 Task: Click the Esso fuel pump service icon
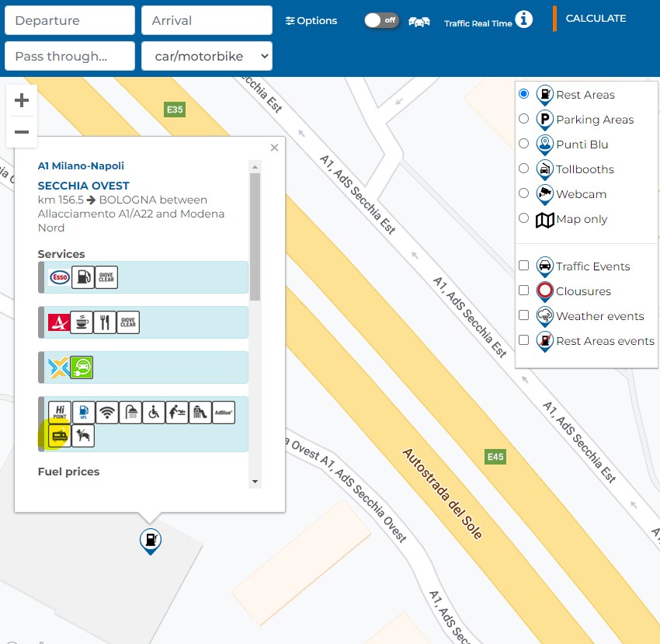(82, 277)
